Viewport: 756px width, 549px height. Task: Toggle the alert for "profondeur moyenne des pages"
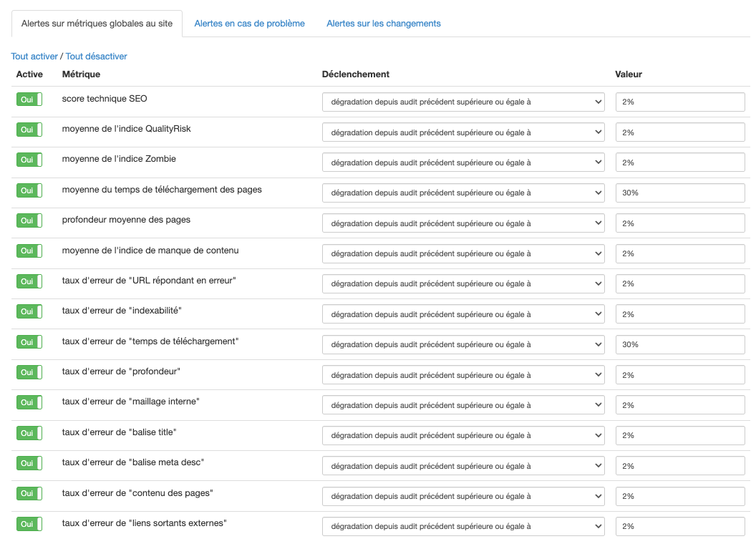pos(29,220)
